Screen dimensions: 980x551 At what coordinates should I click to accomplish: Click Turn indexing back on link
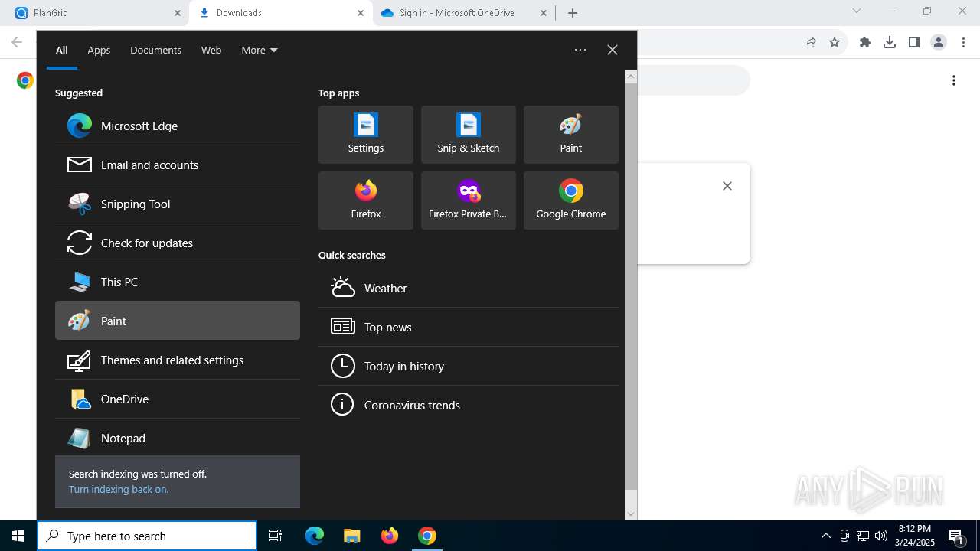coord(119,490)
